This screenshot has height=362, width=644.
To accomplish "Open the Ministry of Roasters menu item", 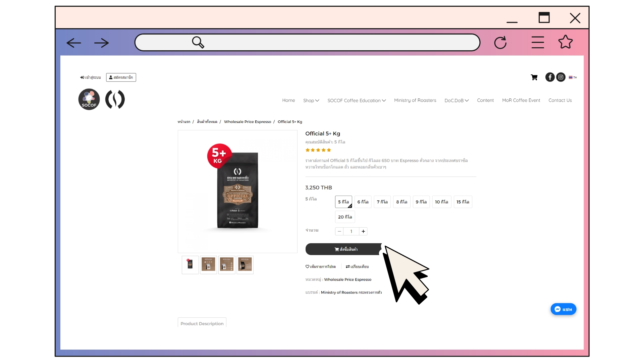I will (x=415, y=100).
